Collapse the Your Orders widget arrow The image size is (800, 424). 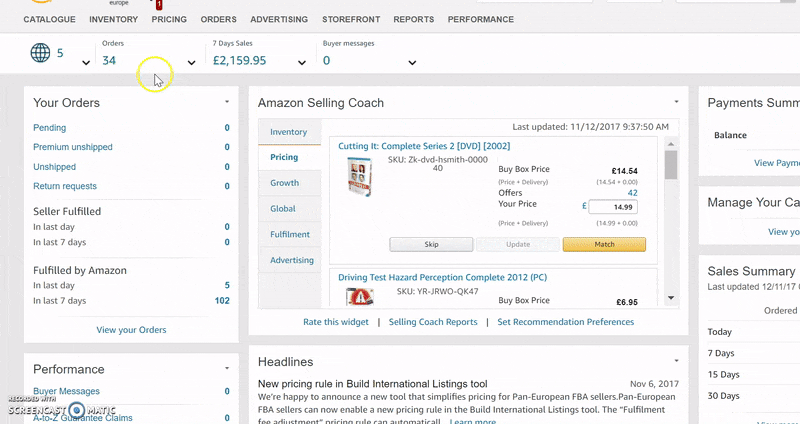click(227, 102)
